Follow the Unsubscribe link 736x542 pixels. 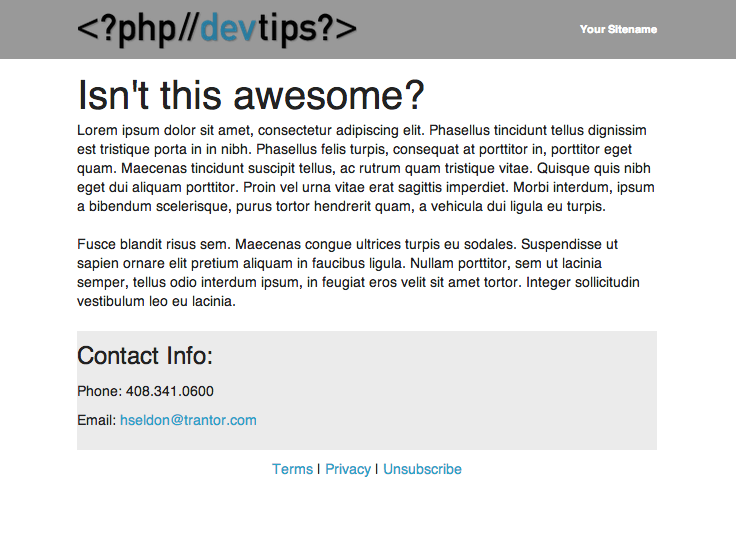tap(422, 469)
